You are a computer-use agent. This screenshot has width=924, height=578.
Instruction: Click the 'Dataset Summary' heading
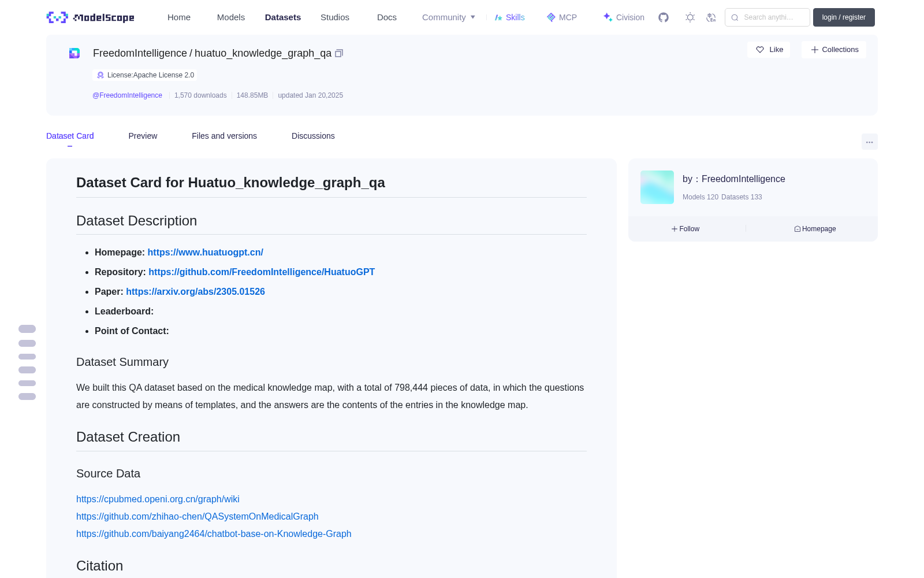point(122,362)
